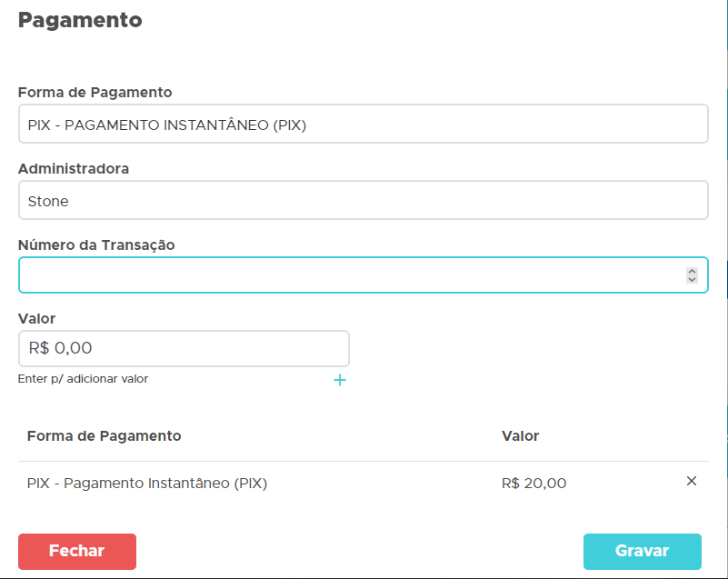728x579 pixels.
Task: Click the R$ 20,00 amount cell
Action: pos(534,484)
